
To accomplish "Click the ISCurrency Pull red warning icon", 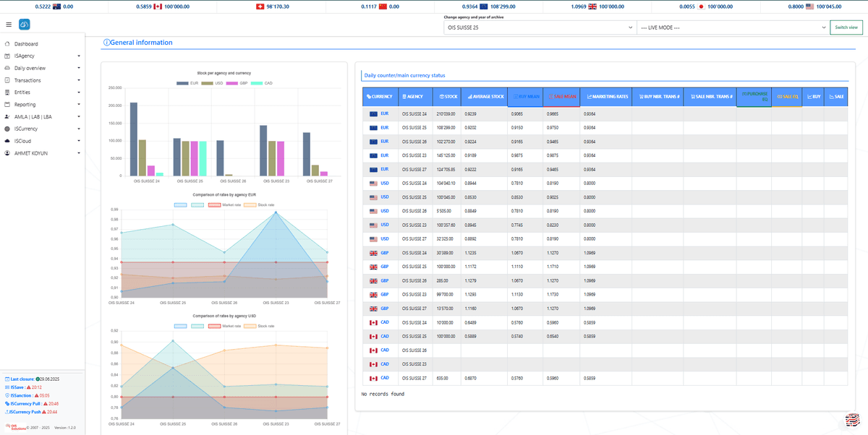I will click(44, 403).
